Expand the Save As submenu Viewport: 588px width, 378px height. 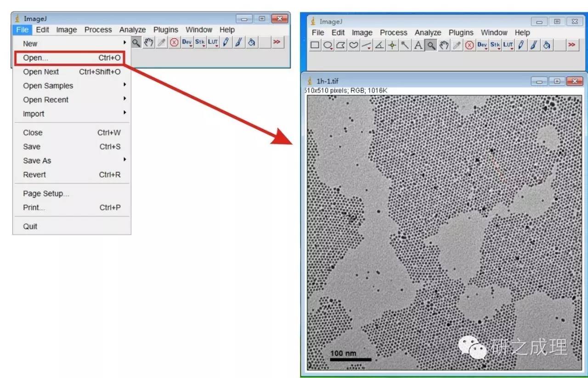[72, 160]
